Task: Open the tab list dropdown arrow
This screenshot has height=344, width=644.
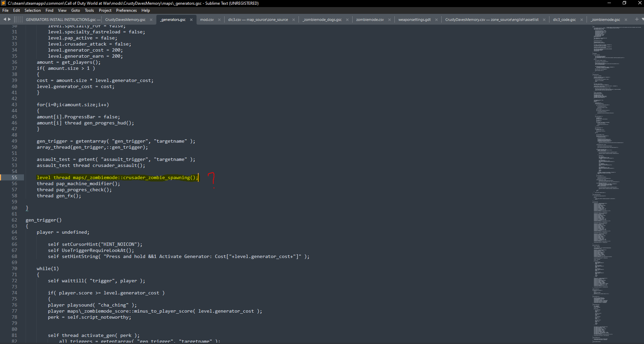Action: (642, 19)
